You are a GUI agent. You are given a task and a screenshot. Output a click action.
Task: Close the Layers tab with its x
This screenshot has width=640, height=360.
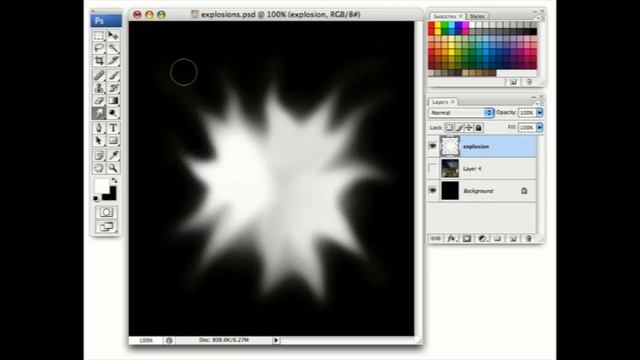click(453, 102)
